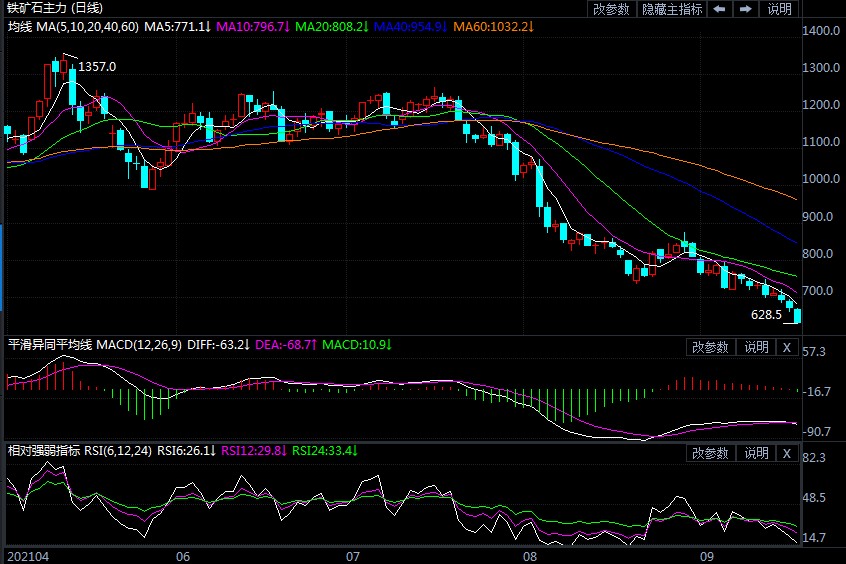
Task: Click the 平滑异同平均线 MACD(12,26,9) label
Action: pos(91,345)
